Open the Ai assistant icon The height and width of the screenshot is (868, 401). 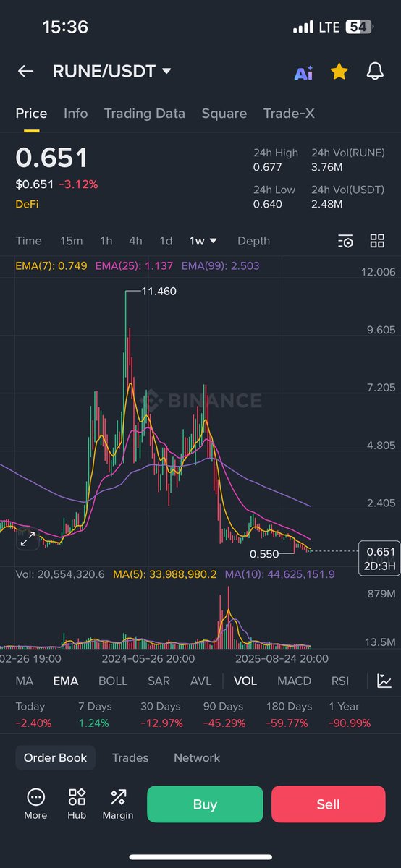(x=303, y=72)
